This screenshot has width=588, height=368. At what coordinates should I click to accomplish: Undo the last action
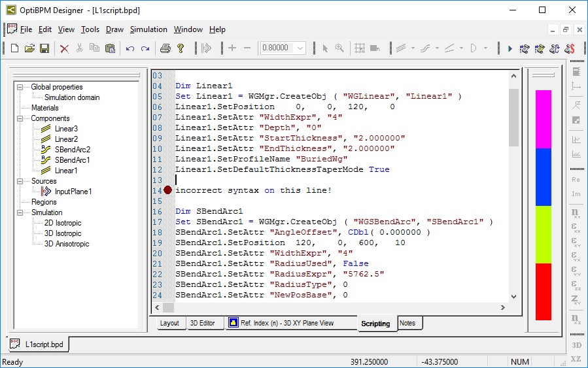[130, 48]
